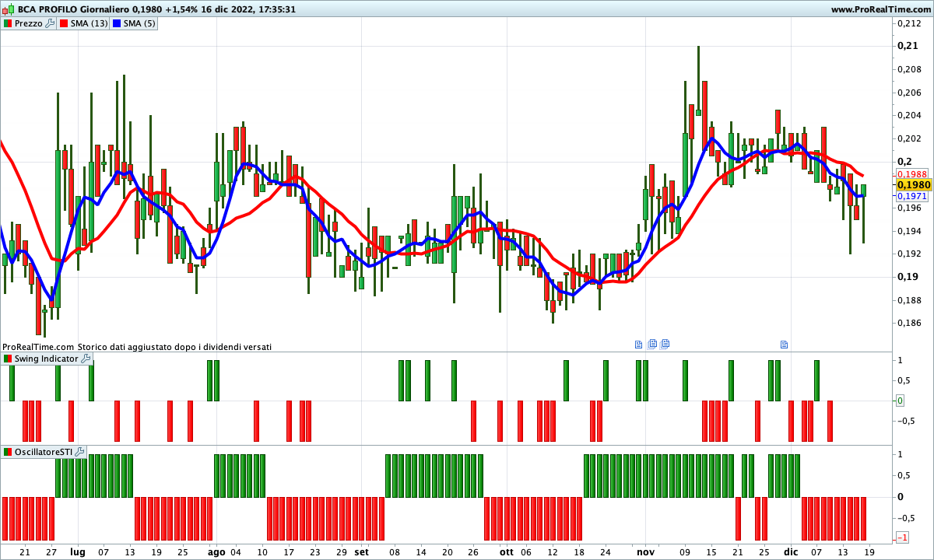Open OscillatoreSTI settings wrench

(79, 452)
